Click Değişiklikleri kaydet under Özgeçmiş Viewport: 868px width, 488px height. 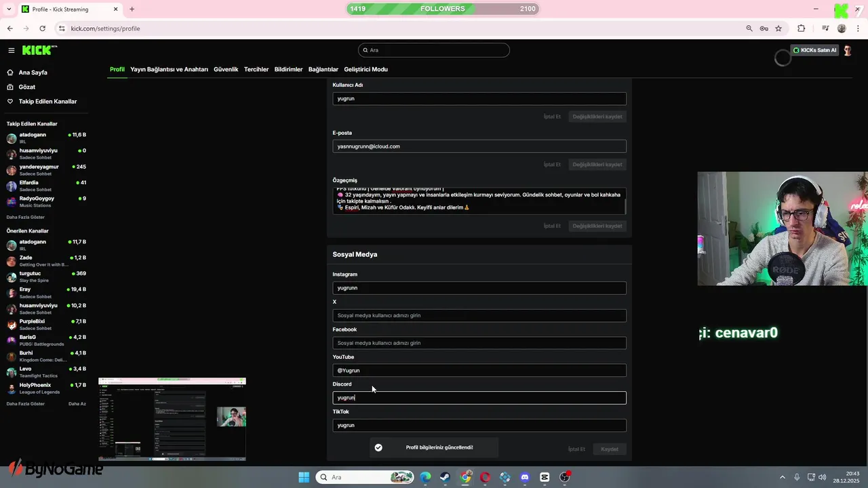click(x=597, y=226)
